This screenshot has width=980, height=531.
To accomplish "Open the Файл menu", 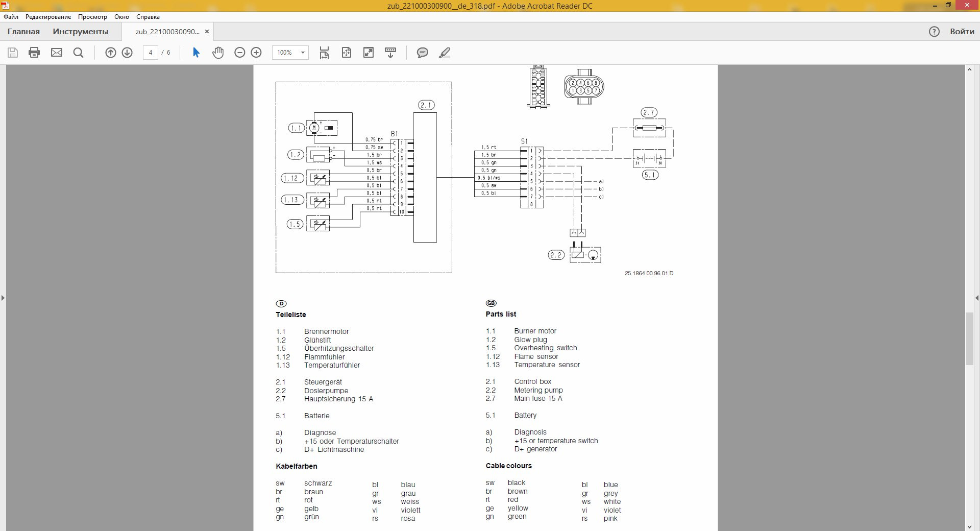I will (11, 17).
